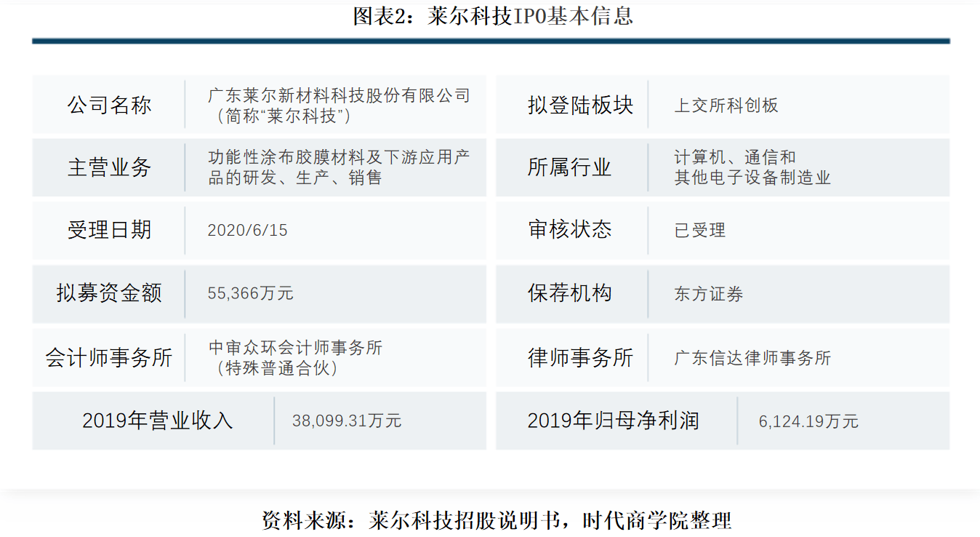Click the title 图表2：莱尔科技IPO基本信息

point(493,16)
